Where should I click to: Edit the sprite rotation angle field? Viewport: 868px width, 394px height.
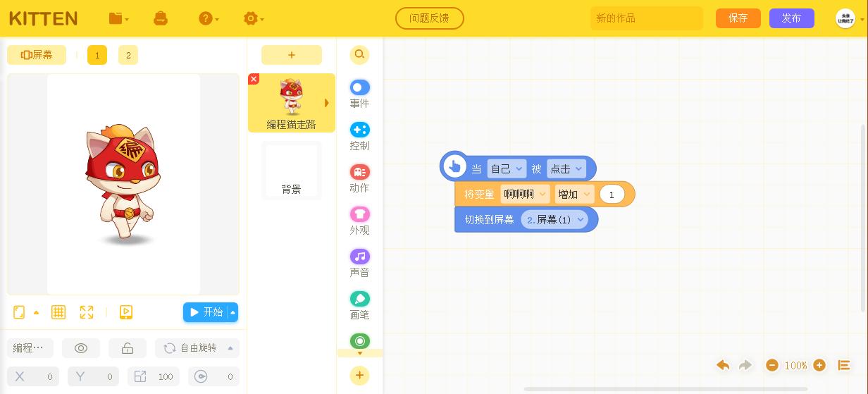tap(213, 376)
